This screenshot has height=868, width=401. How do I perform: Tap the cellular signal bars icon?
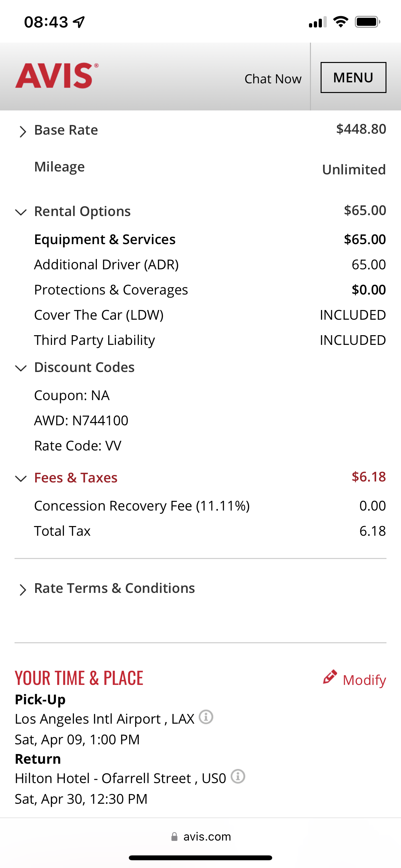317,22
